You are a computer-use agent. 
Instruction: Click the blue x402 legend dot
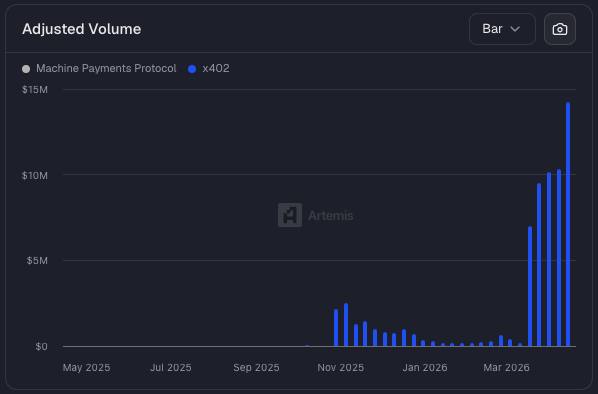tap(192, 69)
